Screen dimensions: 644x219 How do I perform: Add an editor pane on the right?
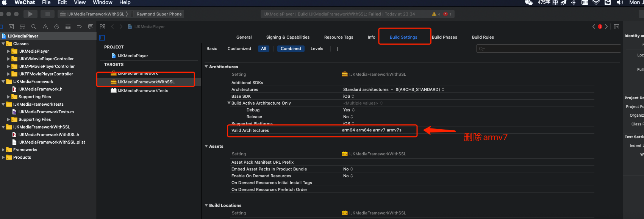point(617,27)
